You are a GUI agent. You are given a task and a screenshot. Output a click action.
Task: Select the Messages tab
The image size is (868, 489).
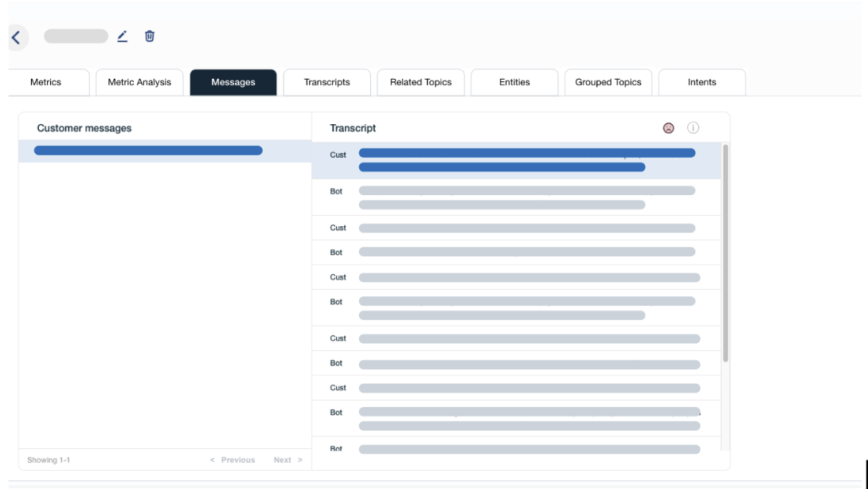(233, 82)
